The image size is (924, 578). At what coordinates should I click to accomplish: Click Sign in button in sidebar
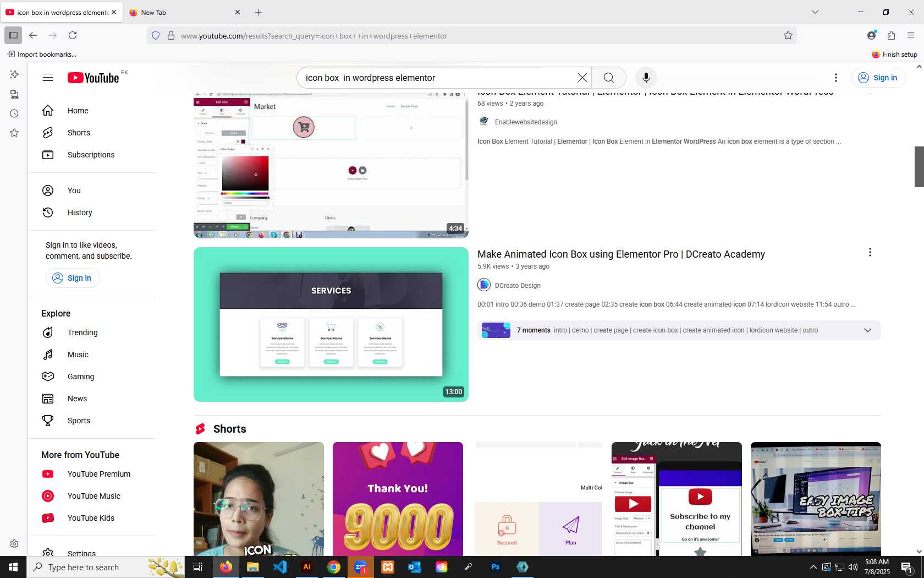(x=73, y=278)
